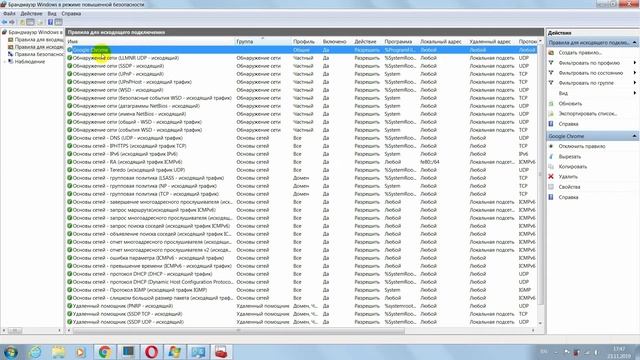This screenshot has height=360, width=640.
Task: Click the Фильтровать по профилю filter icon
Action: click(551, 63)
